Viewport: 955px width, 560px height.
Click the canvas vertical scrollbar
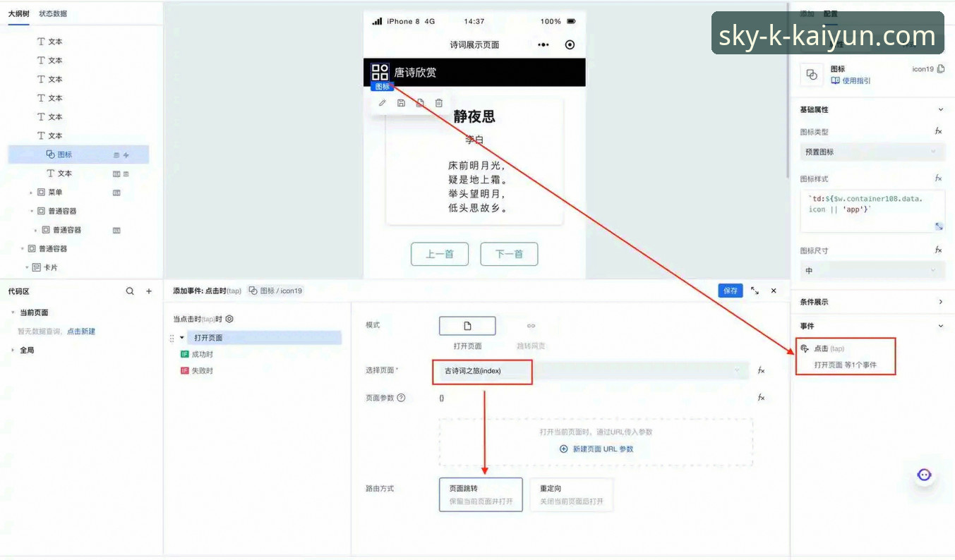click(788, 92)
